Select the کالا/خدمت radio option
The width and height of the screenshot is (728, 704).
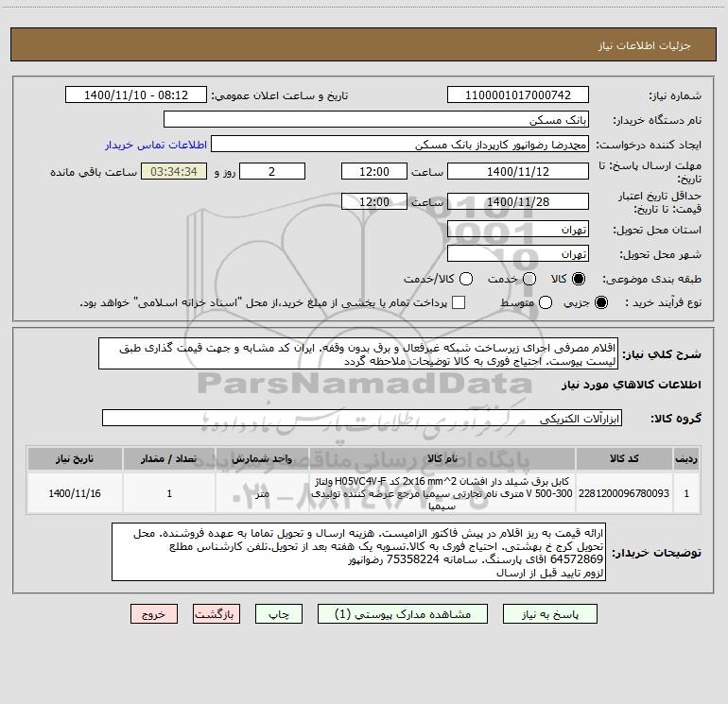coord(466,279)
